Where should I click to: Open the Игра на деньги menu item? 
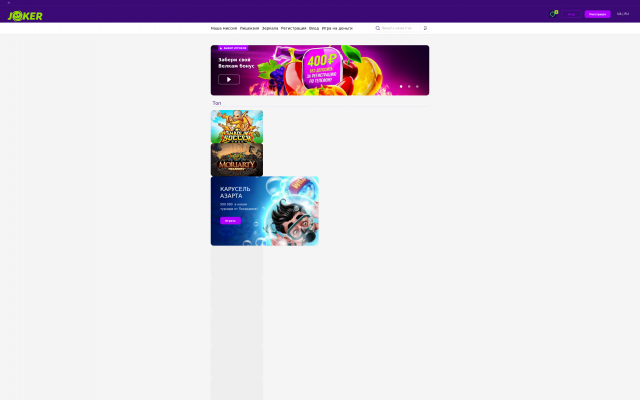[337, 28]
